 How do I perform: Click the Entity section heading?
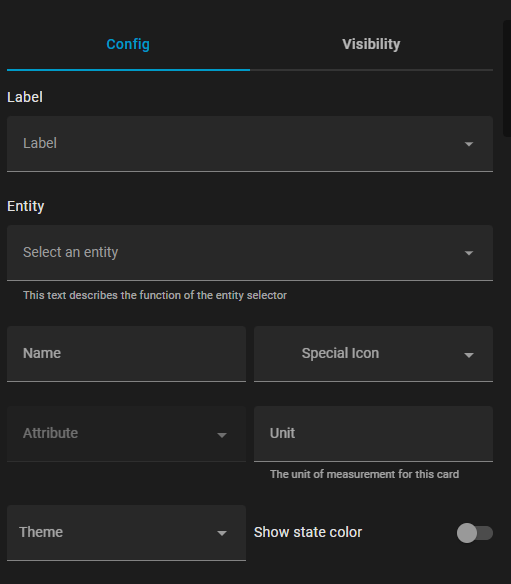(26, 206)
